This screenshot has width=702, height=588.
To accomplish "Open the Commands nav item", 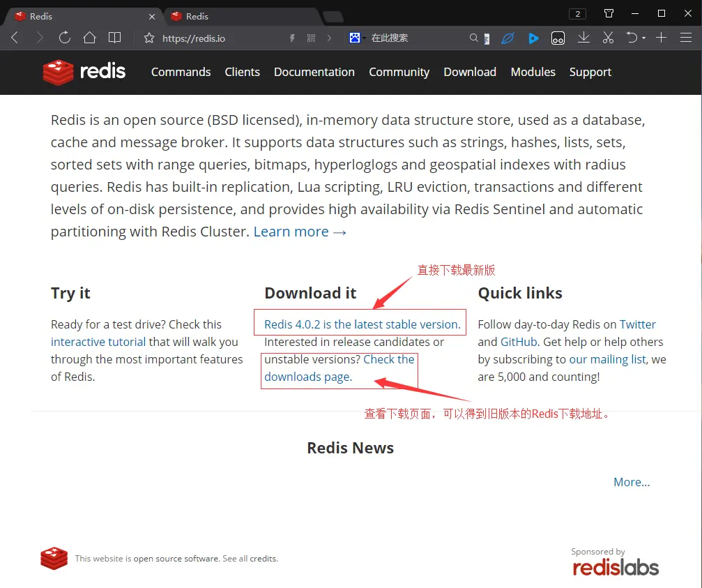I will (181, 72).
